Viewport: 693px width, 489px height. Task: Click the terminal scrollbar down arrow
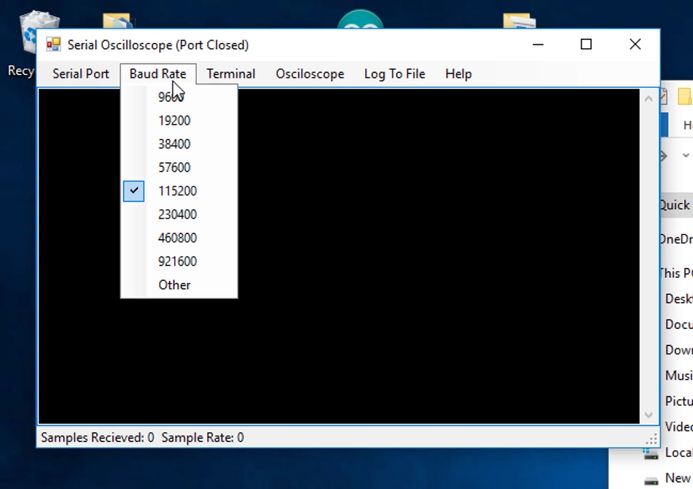(x=648, y=415)
